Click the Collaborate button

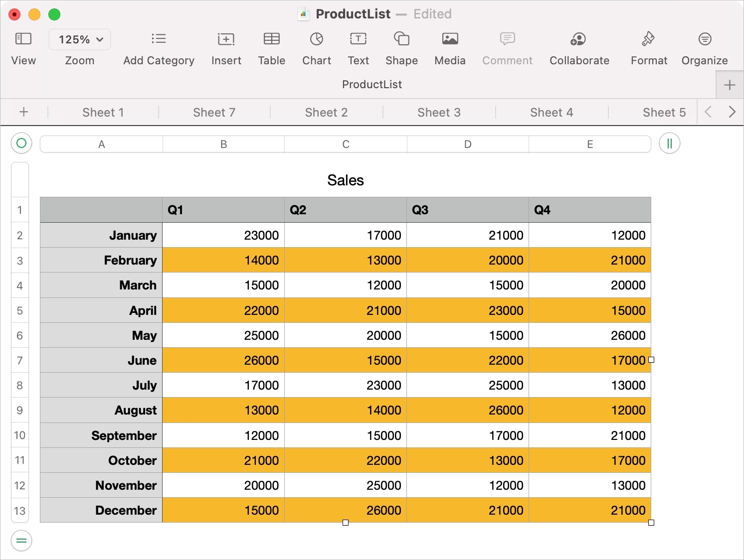click(x=579, y=39)
